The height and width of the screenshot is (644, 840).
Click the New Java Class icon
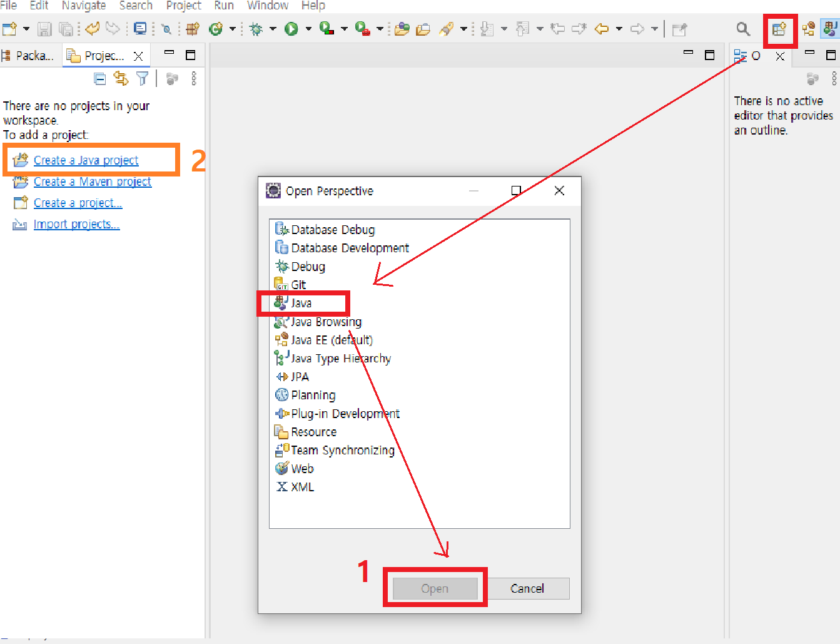point(216,29)
